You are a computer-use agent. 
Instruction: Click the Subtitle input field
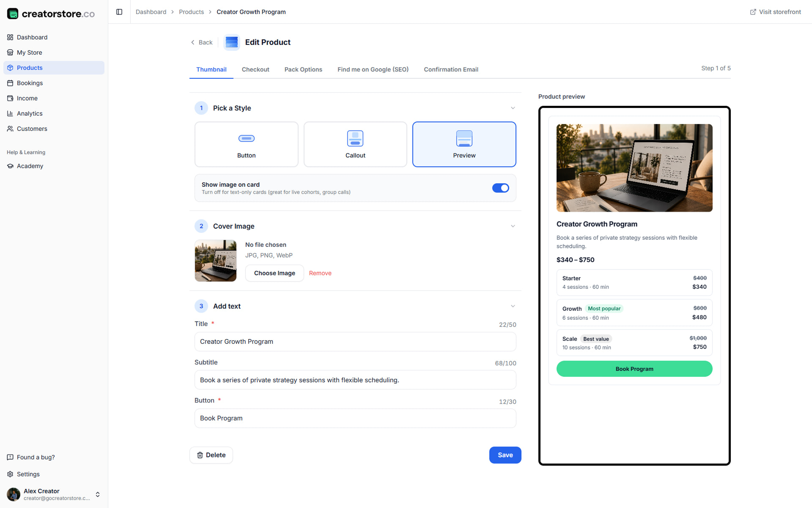click(355, 380)
